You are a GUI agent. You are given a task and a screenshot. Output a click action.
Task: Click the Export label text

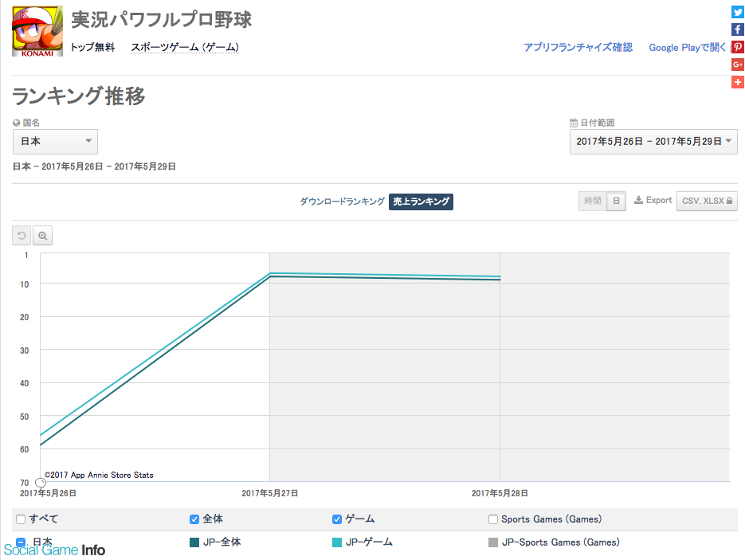tap(659, 201)
